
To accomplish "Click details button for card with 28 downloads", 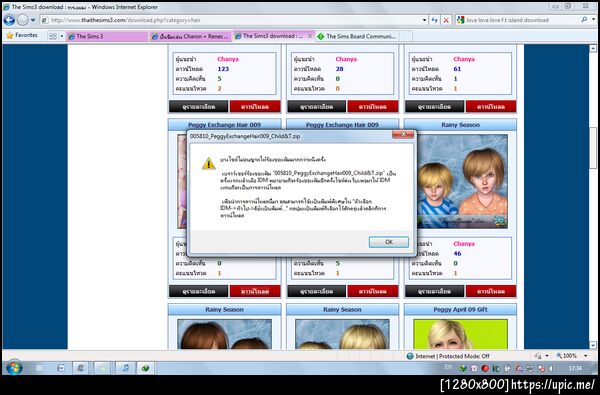I will (316, 106).
